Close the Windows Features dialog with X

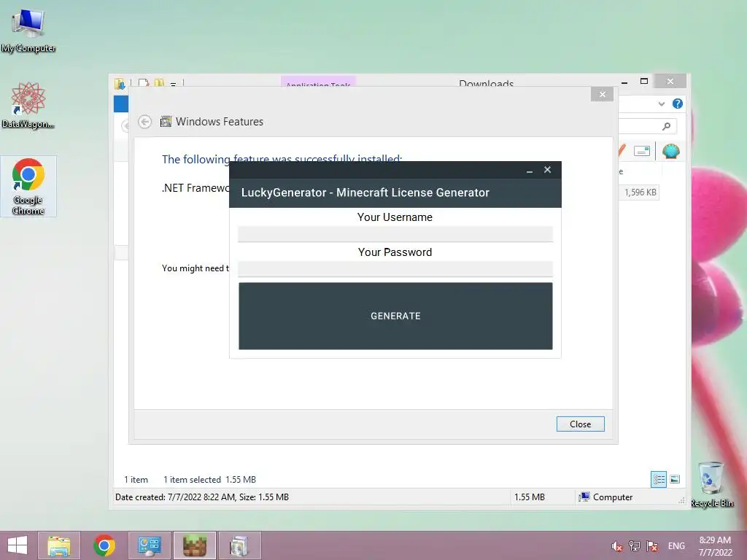[x=602, y=94]
